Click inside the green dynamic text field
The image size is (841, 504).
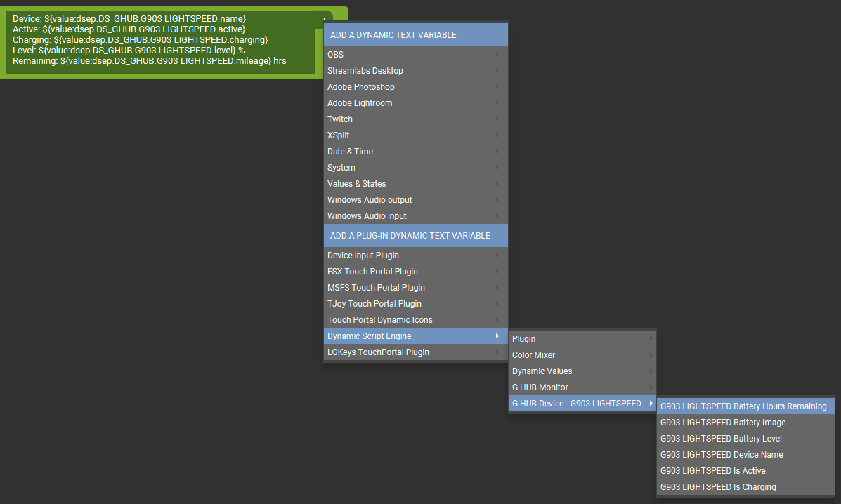tap(160, 42)
